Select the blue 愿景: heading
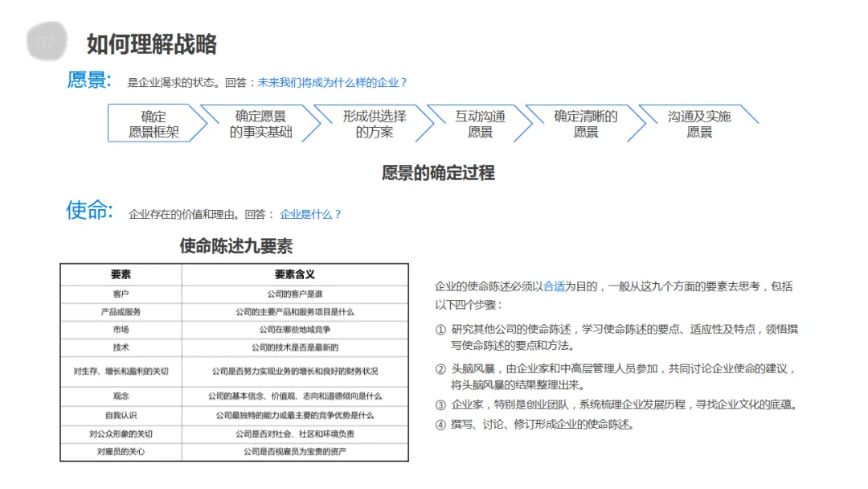The width and height of the screenshot is (868, 489). pyautogui.click(x=89, y=80)
